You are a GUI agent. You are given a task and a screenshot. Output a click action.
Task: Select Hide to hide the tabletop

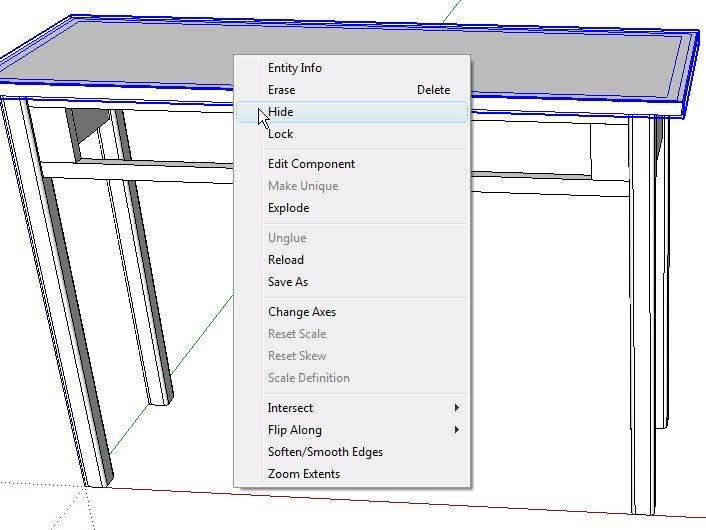352,112
